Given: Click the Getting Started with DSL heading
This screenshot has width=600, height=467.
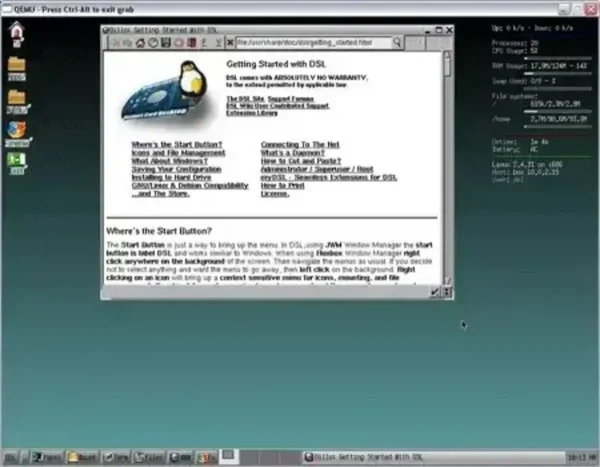Looking at the screenshot, I should click(276, 64).
